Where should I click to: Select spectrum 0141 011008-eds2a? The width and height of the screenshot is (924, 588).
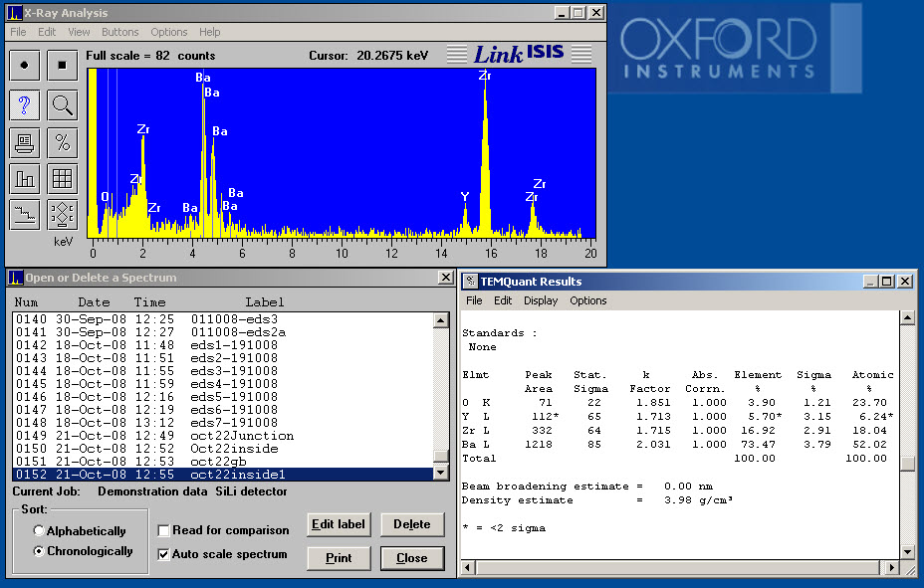point(223,332)
